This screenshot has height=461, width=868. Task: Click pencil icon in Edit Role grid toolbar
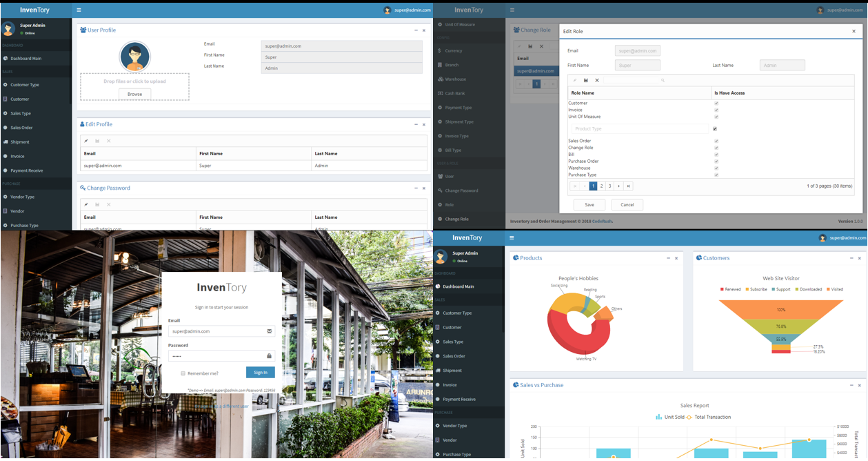(x=575, y=80)
